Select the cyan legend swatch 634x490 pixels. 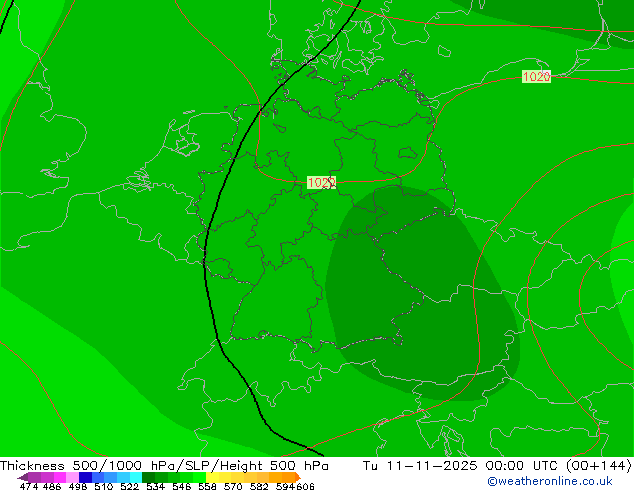tap(136, 477)
